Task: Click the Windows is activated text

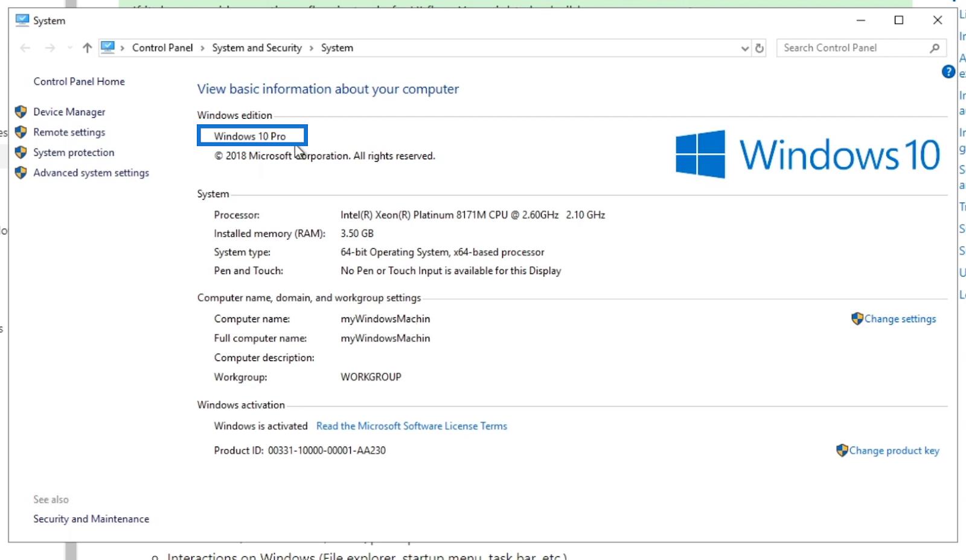Action: [x=261, y=426]
